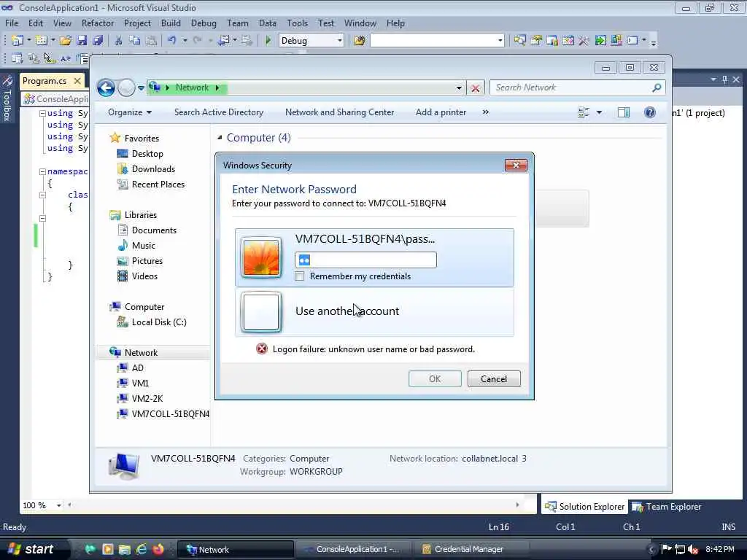The height and width of the screenshot is (560, 747).
Task: Open the Build menu
Action: (171, 23)
